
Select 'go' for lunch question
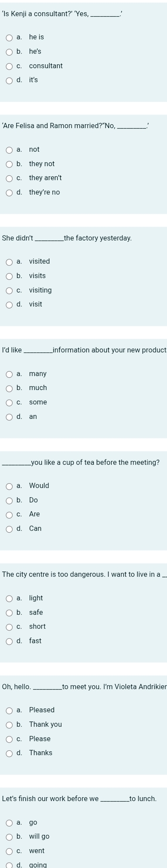10,823
